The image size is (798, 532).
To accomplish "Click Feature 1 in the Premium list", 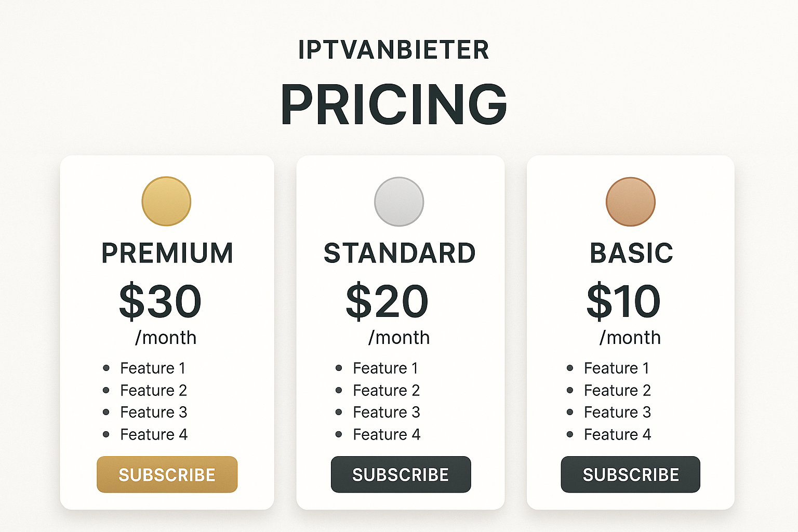I will point(153,368).
